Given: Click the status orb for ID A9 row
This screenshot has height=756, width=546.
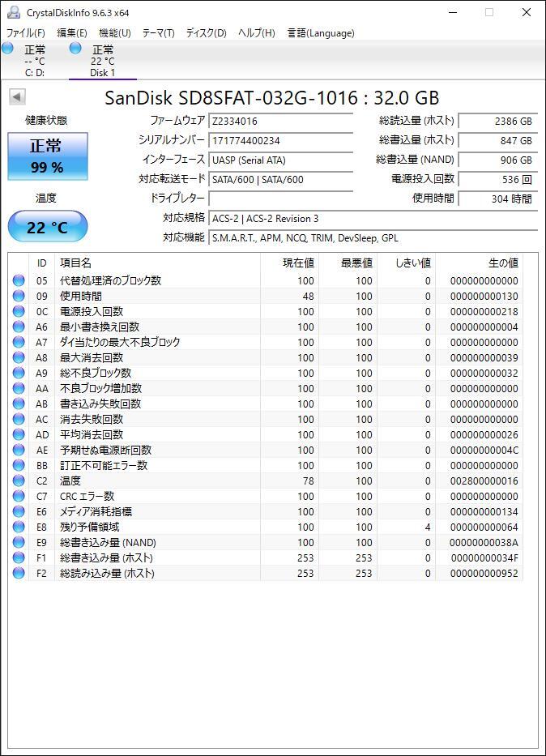Looking at the screenshot, I should 19,373.
